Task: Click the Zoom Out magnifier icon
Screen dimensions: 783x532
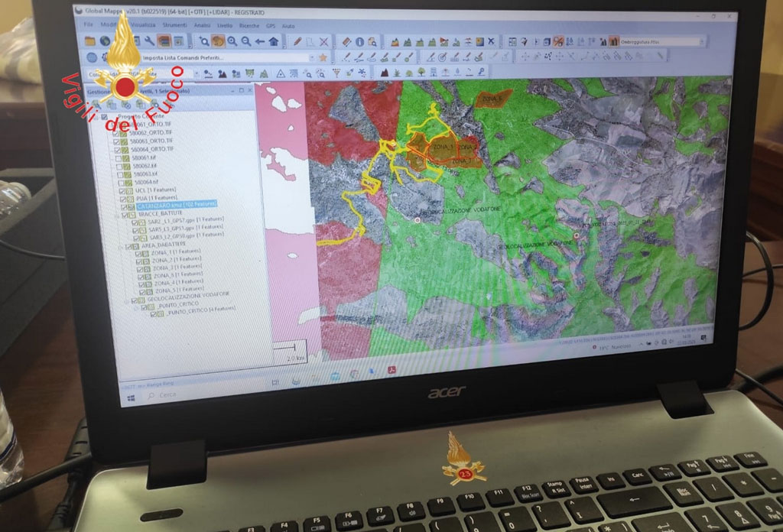Action: coord(245,41)
